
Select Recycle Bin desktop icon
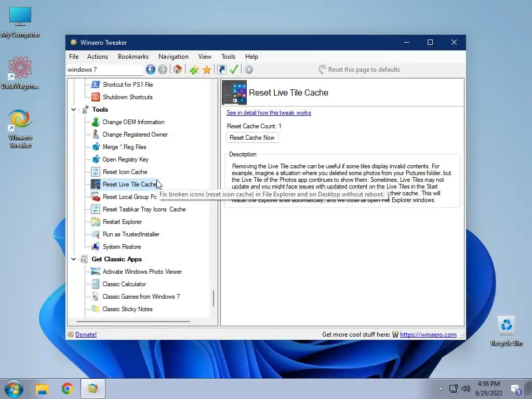pos(506,331)
